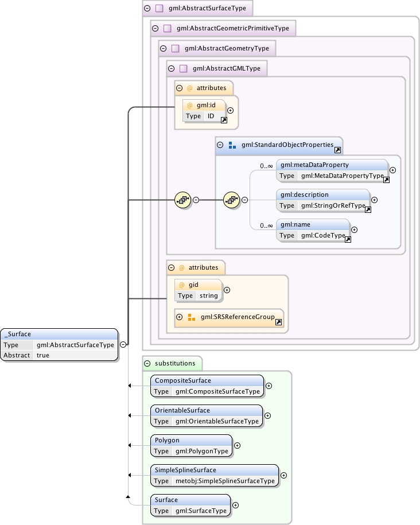Click the gml:StringOrRefType type value

point(333,205)
